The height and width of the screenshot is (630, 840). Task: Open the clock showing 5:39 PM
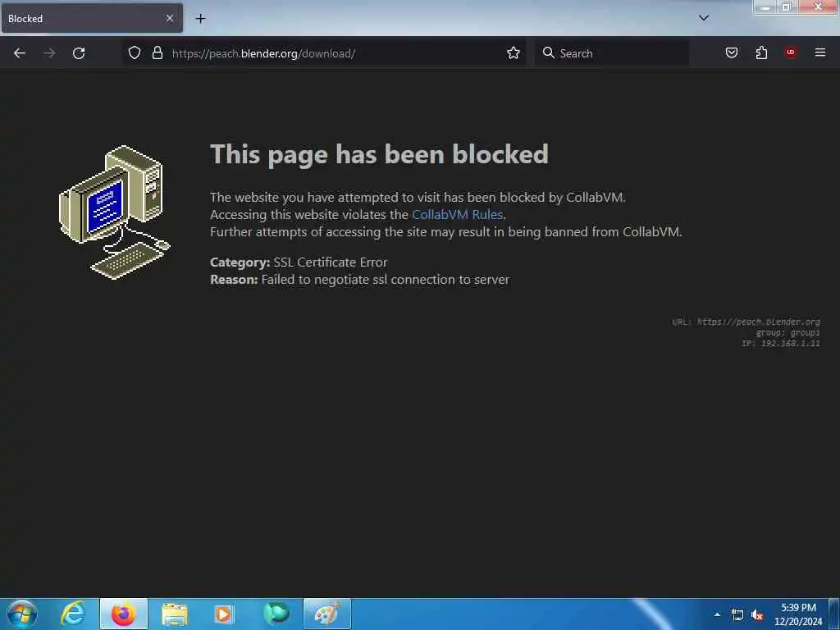[x=798, y=614]
